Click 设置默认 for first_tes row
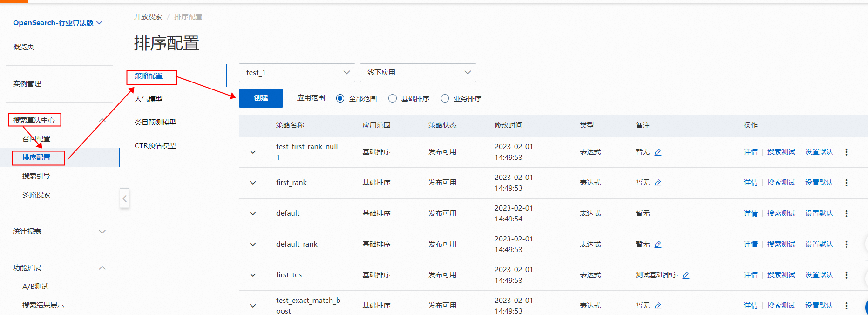Image resolution: width=868 pixels, height=315 pixels. (819, 275)
